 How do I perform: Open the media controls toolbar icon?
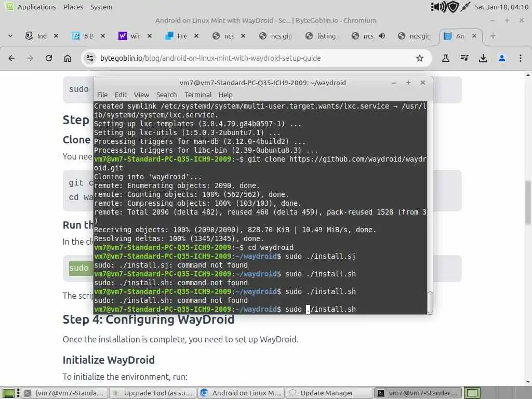[464, 58]
